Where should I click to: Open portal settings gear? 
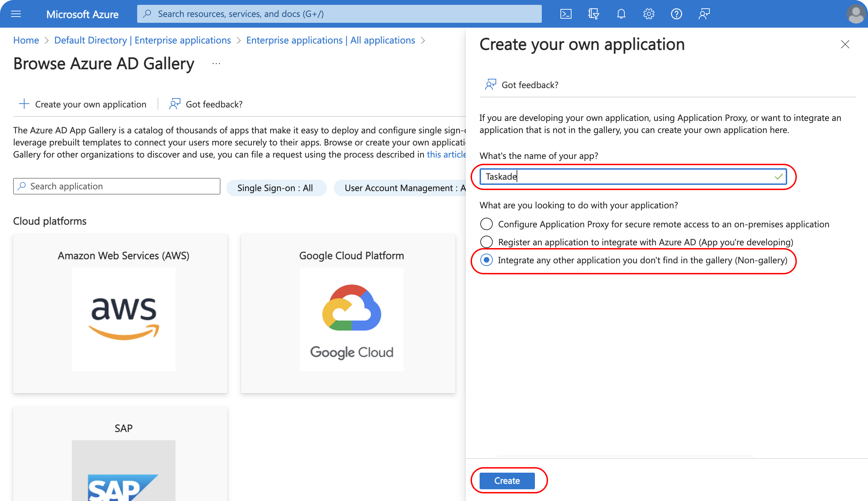[649, 14]
